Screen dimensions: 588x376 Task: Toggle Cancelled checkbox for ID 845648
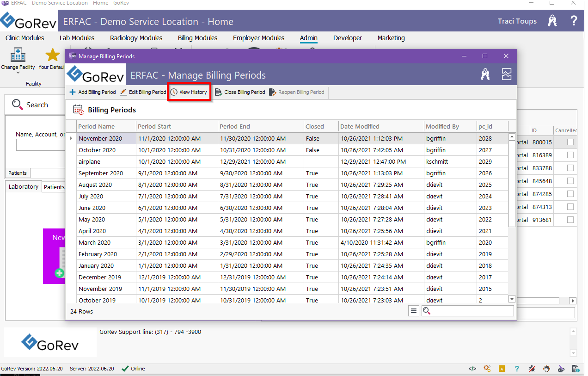click(570, 181)
